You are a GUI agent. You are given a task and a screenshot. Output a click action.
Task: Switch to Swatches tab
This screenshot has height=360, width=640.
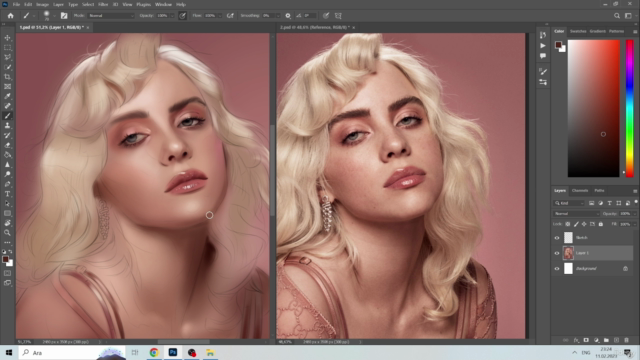(x=578, y=31)
